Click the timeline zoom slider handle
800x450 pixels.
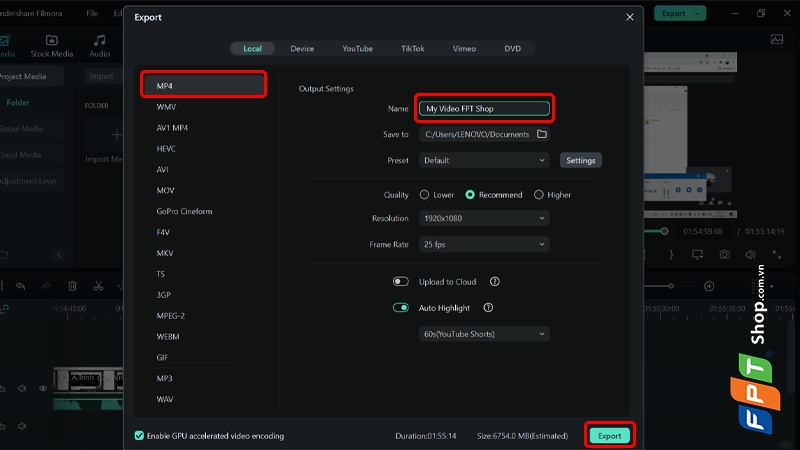[x=671, y=286]
